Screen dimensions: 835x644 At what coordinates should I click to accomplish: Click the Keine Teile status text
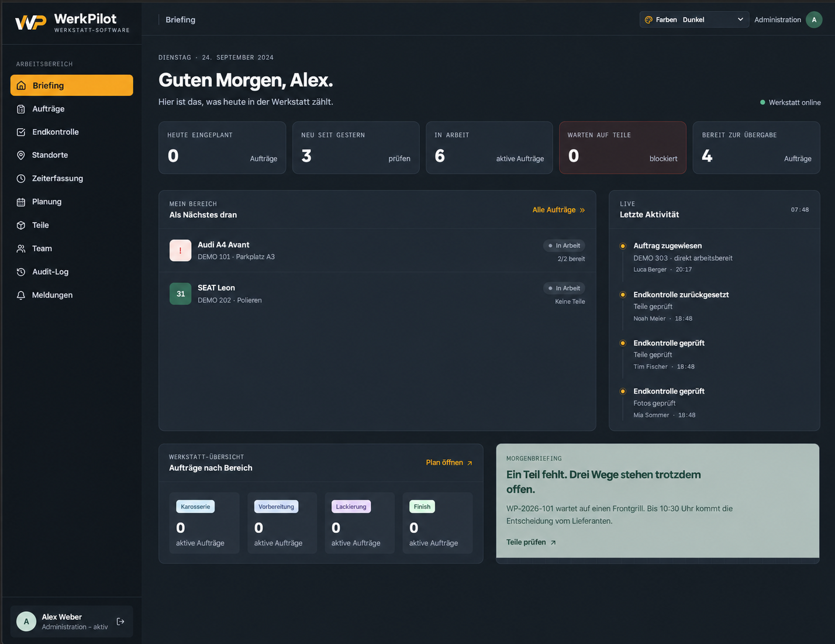click(x=570, y=302)
